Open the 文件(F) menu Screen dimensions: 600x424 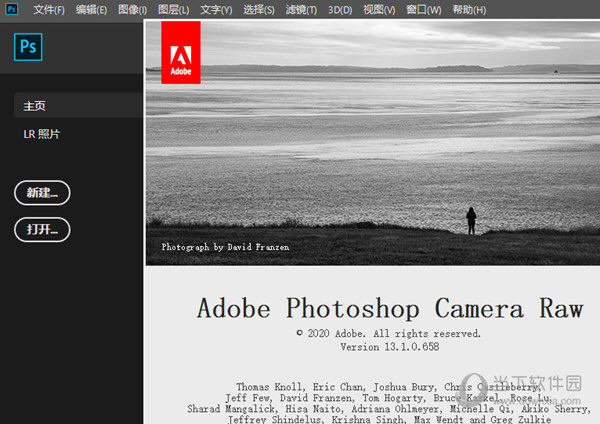pyautogui.click(x=49, y=10)
